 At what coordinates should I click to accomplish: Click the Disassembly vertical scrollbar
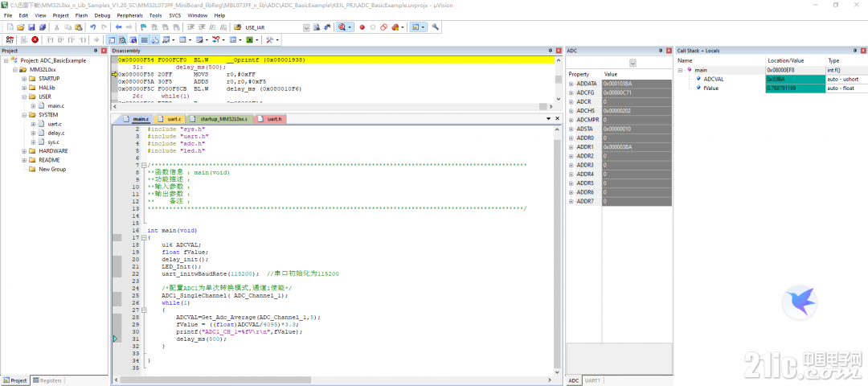point(558,79)
